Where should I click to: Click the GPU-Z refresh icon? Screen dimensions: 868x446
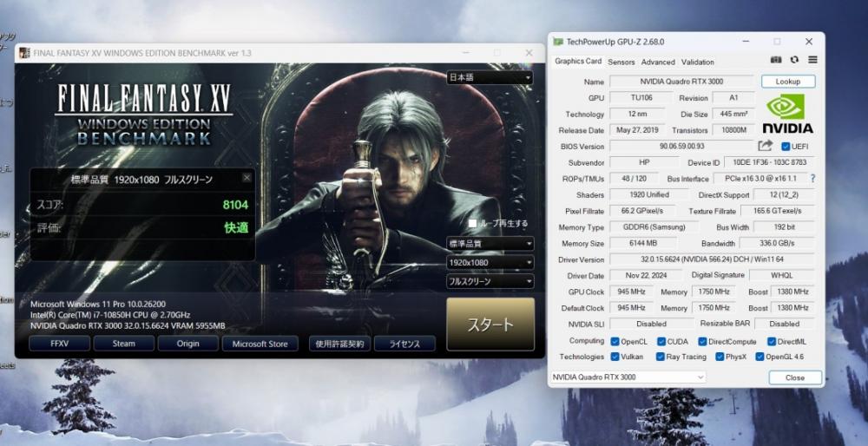pos(794,61)
